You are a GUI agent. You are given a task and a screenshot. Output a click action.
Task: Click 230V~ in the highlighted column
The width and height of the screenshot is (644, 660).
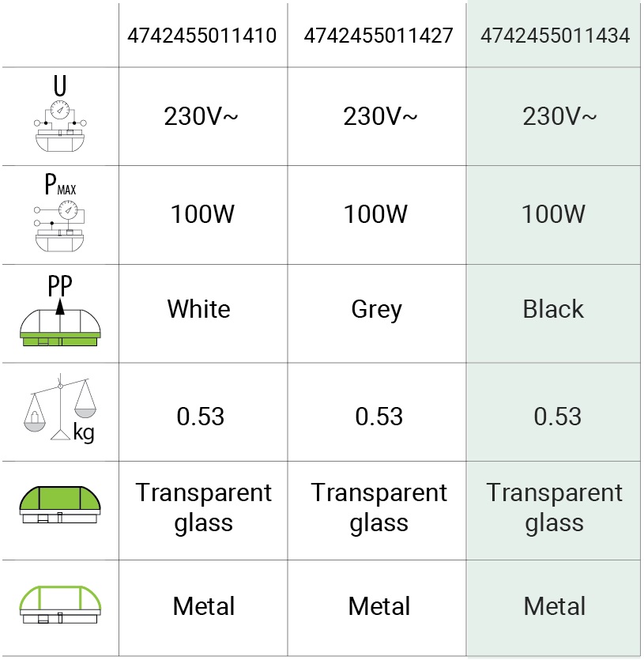[x=560, y=116]
